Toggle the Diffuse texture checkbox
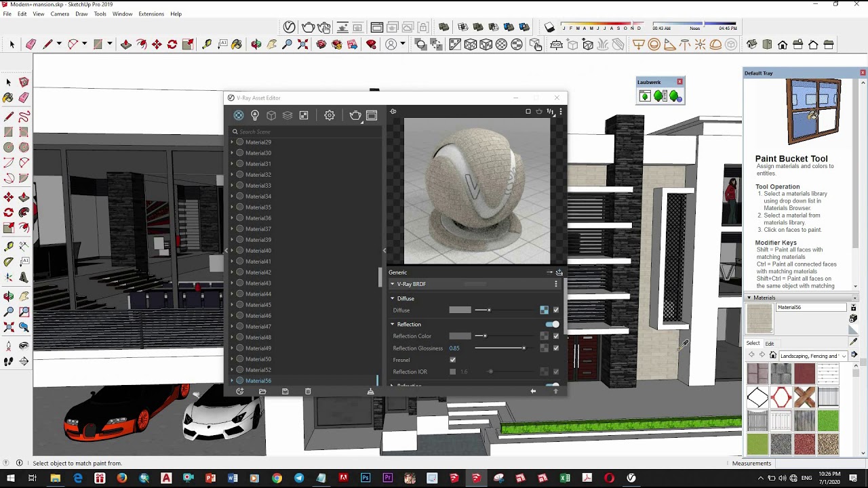Image resolution: width=868 pixels, height=488 pixels. (556, 310)
